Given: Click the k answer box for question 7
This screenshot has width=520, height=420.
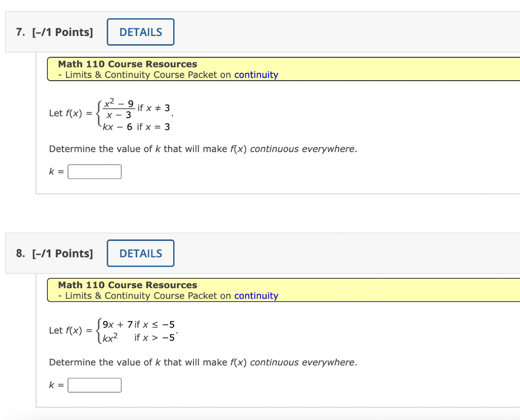Looking at the screenshot, I should 94,171.
